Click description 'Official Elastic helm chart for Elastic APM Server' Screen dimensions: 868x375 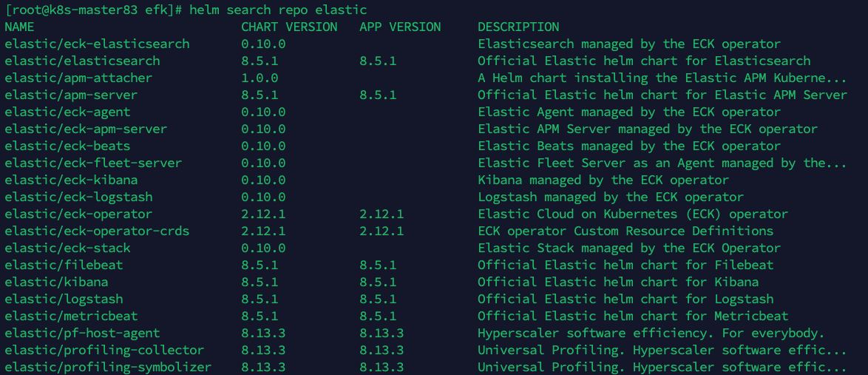pos(662,95)
